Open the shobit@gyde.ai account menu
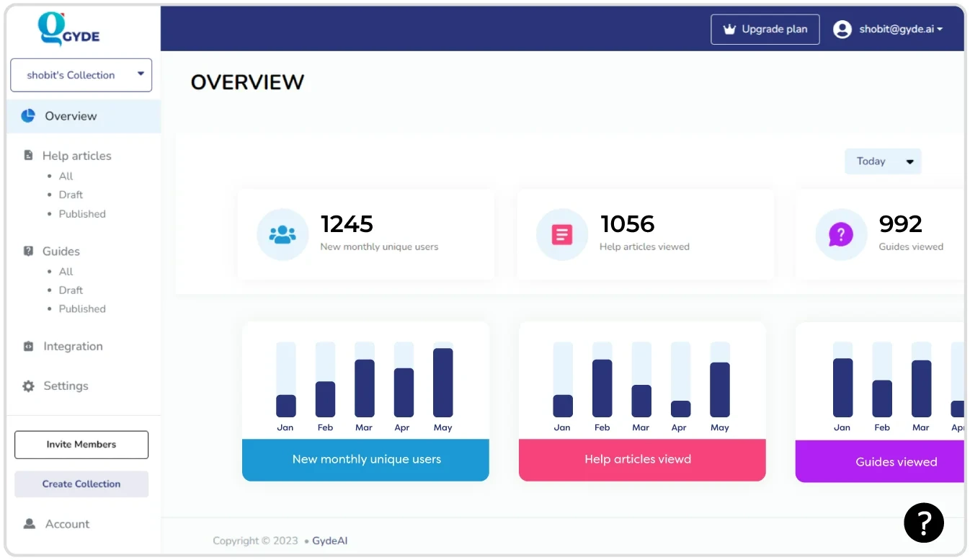 click(x=900, y=30)
